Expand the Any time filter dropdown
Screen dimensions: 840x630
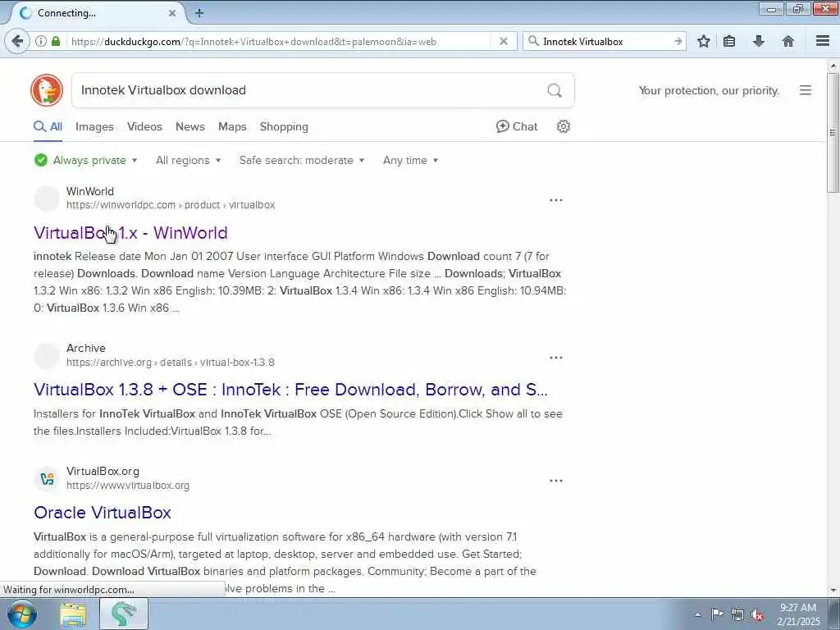tap(410, 160)
